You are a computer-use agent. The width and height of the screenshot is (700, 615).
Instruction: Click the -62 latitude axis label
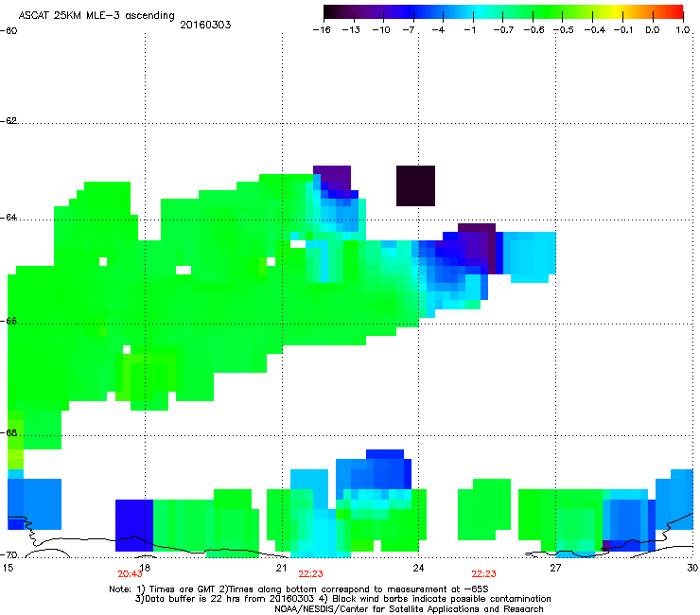9,121
